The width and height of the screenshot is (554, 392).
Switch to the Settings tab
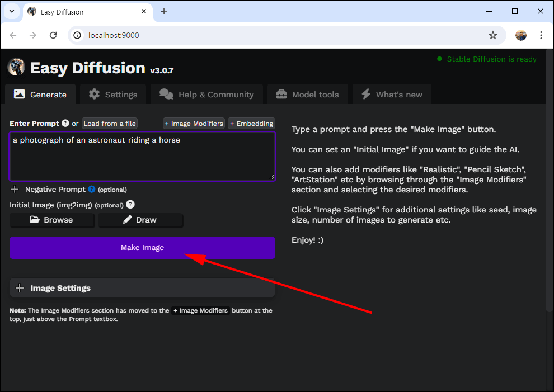point(113,95)
